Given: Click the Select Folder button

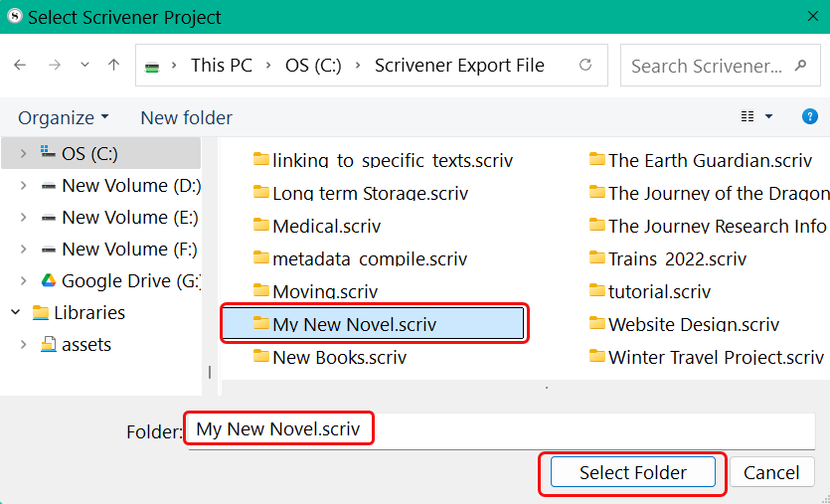Looking at the screenshot, I should tap(633, 472).
